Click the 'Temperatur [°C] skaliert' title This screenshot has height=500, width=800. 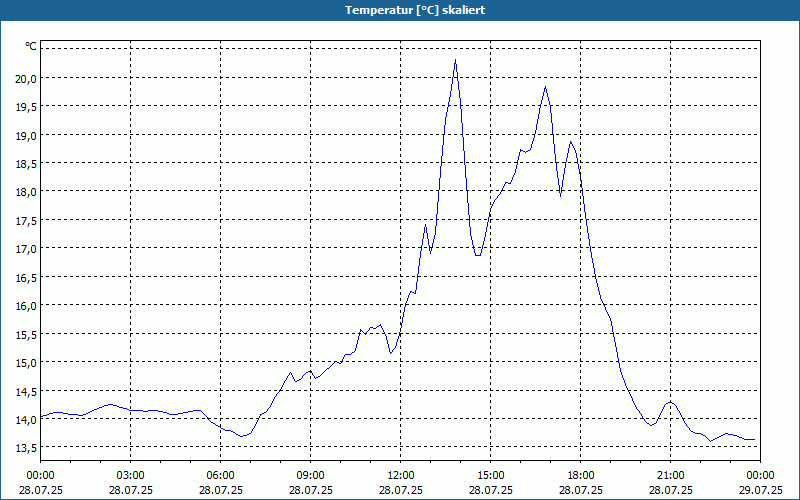coord(415,10)
